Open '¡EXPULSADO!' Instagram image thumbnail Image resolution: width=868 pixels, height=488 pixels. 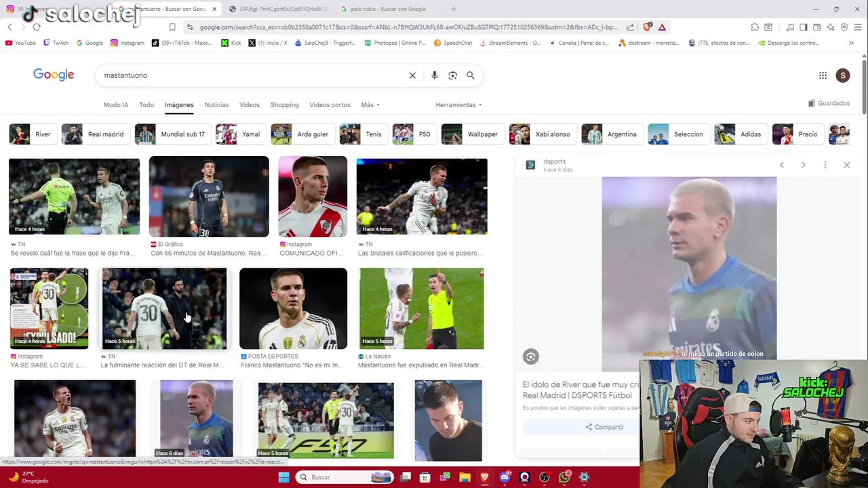pos(49,308)
